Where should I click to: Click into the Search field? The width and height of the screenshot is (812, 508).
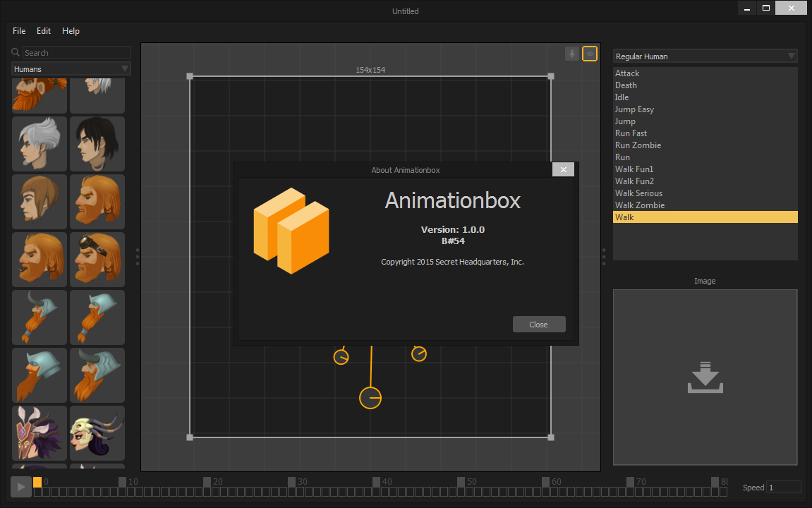click(x=77, y=52)
